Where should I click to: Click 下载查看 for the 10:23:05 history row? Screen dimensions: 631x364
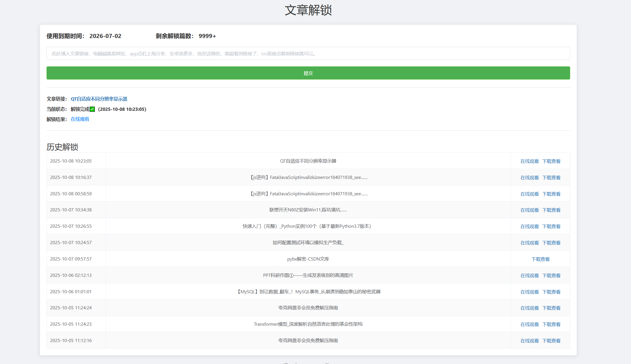(551, 161)
